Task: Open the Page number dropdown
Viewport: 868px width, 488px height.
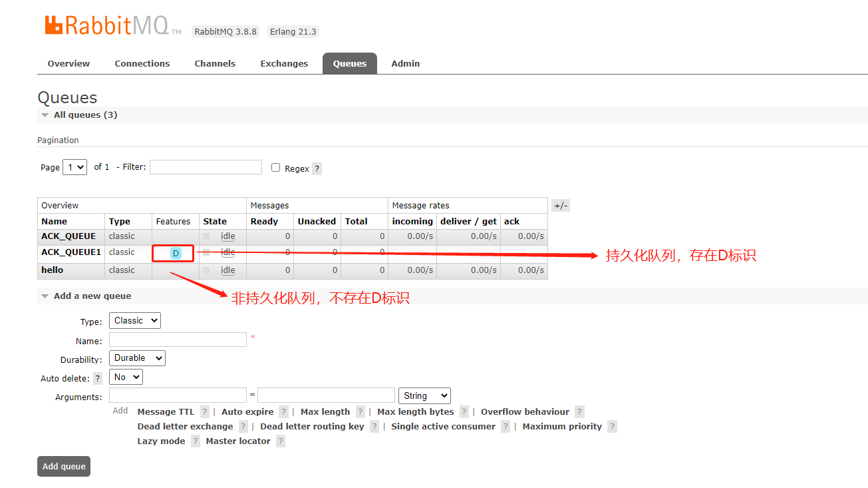Action: 75,167
